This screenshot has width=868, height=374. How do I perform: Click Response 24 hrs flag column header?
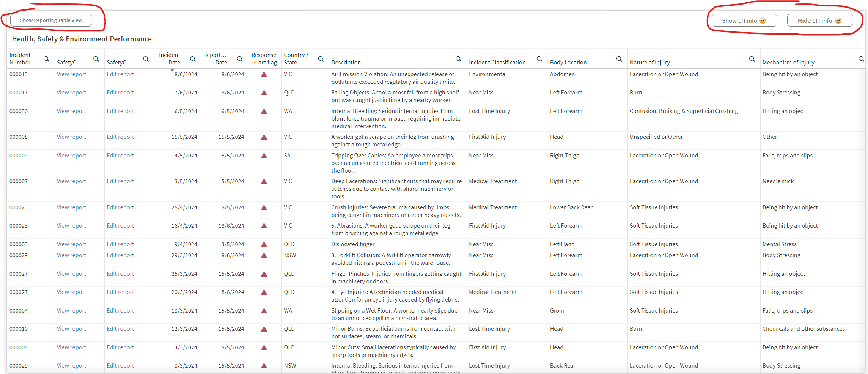tap(264, 59)
